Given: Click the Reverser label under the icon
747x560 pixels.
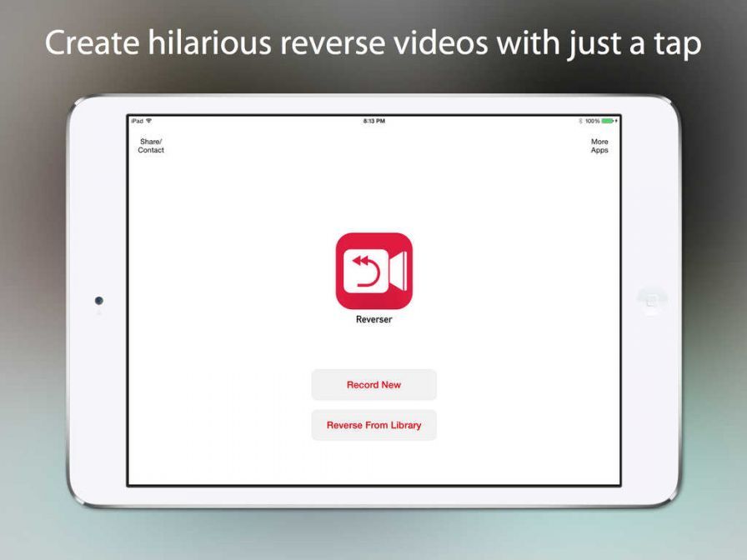Looking at the screenshot, I should coord(373,319).
